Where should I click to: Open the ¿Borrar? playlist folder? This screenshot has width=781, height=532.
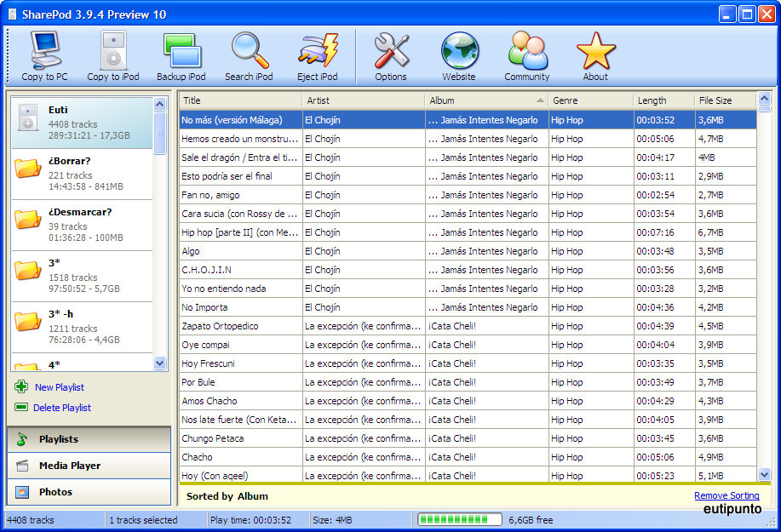click(x=82, y=174)
